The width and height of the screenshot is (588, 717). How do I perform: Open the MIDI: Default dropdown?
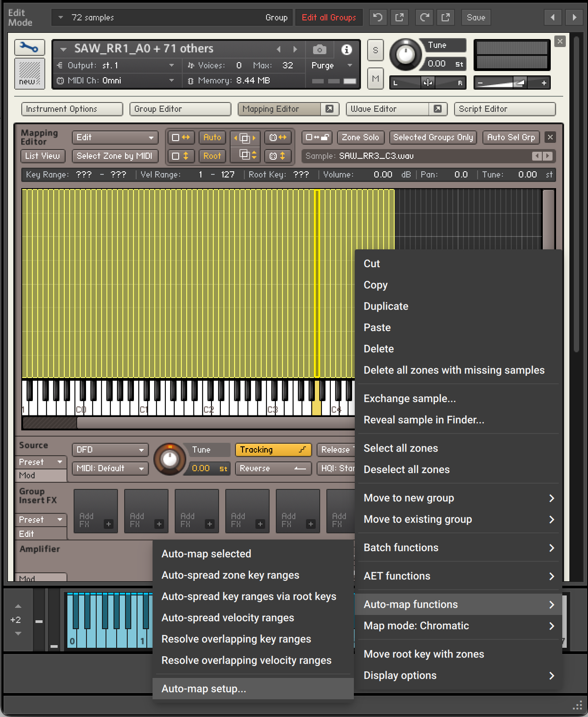click(110, 468)
